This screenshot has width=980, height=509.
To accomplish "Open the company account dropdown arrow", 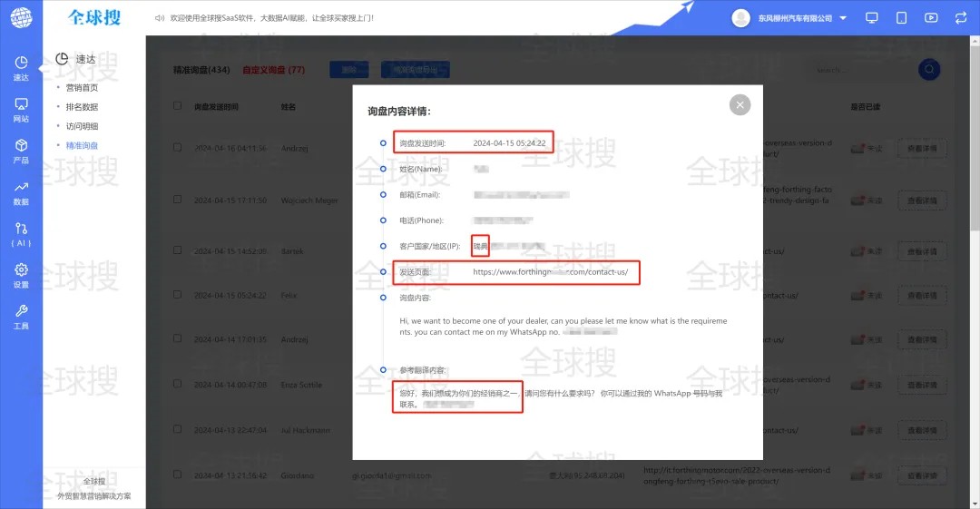I will tap(843, 18).
